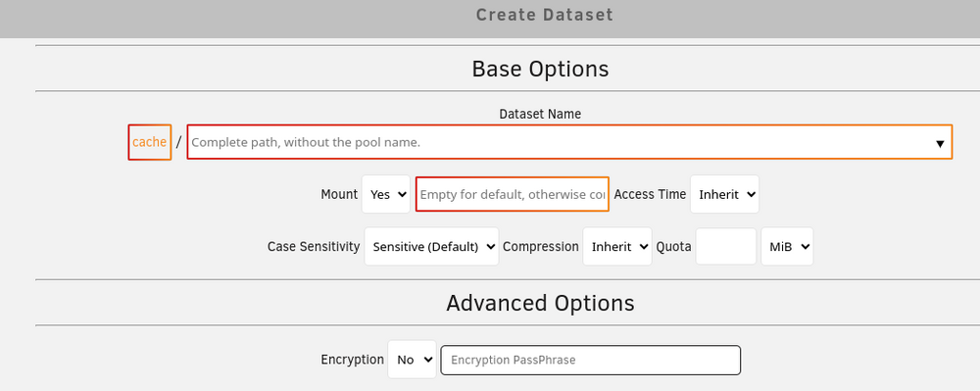Viewport: 980px width, 391px height.
Task: Click the Encryption label
Action: 353,359
